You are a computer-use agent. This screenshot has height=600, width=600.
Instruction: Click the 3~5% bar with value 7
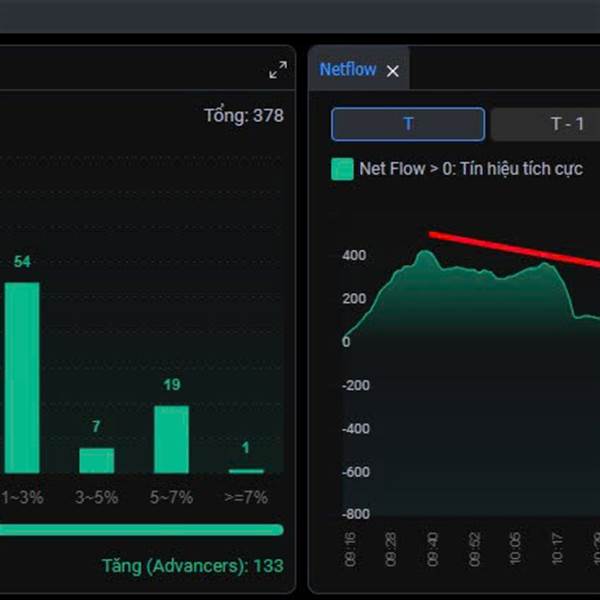pyautogui.click(x=96, y=461)
